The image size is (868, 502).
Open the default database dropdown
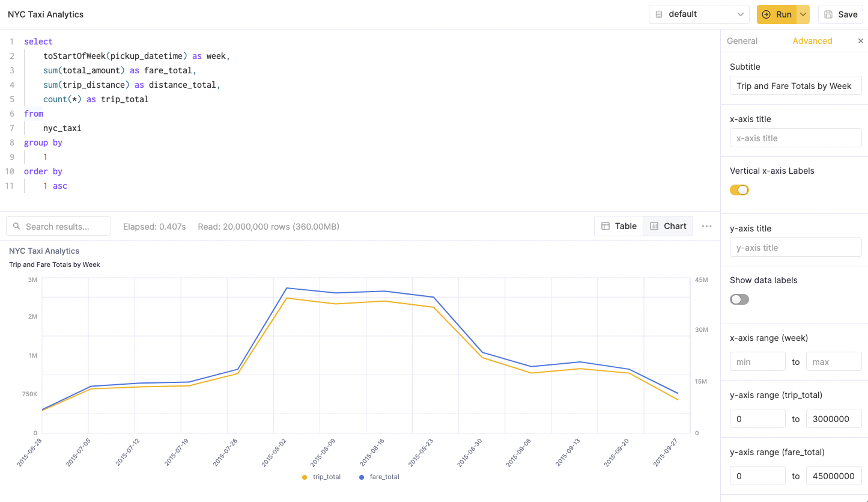pyautogui.click(x=699, y=14)
